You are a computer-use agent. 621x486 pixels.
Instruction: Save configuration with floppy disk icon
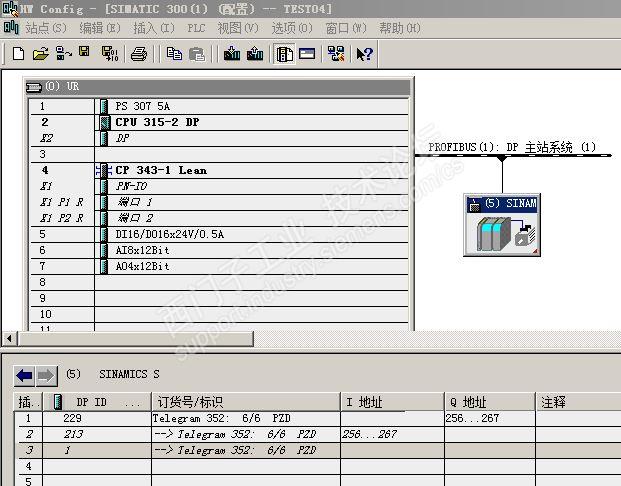coord(84,52)
